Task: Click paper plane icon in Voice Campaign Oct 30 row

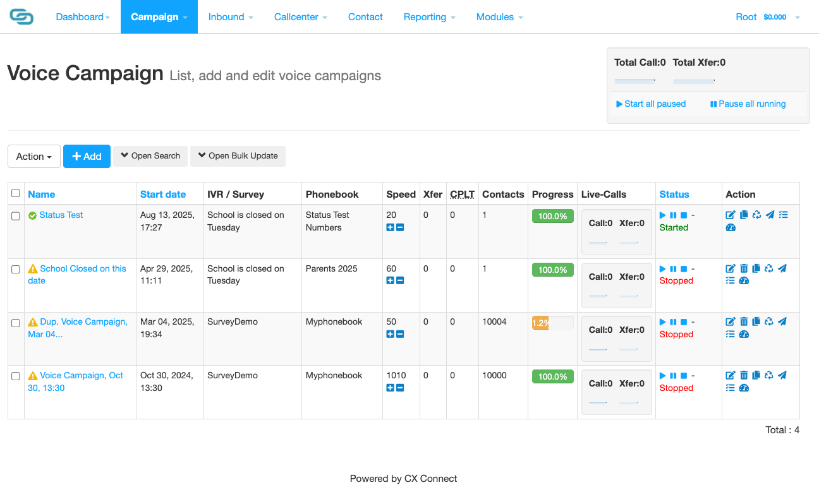Action: pos(782,376)
